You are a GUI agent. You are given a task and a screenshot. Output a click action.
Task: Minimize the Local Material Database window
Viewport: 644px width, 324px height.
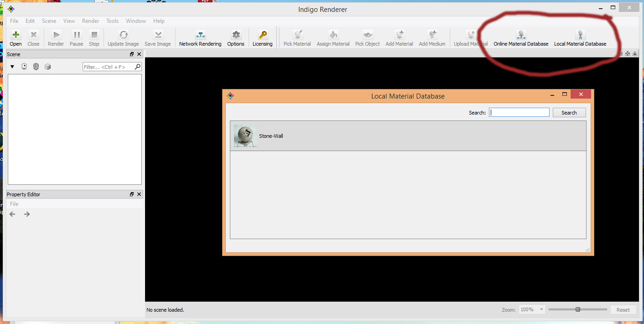click(552, 95)
